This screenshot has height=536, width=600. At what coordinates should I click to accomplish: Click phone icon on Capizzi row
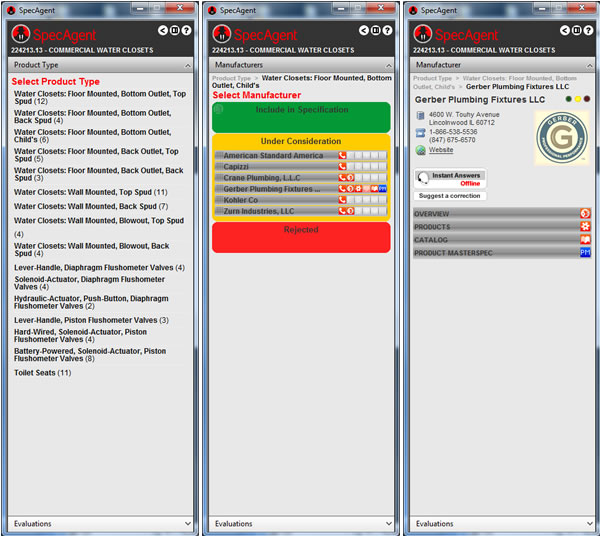tap(342, 166)
